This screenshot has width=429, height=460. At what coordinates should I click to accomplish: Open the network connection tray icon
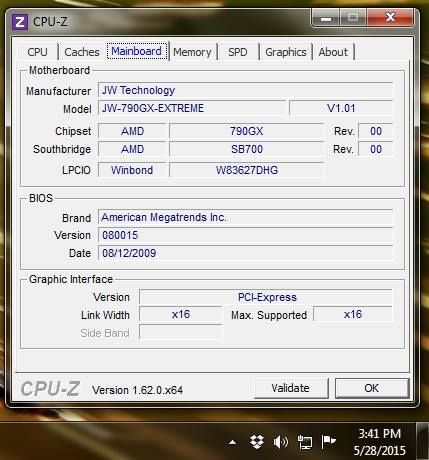(x=305, y=442)
